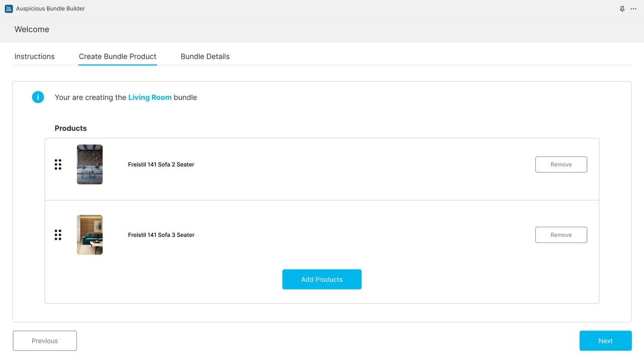Open the Freistil 141 Sofa 3 Seater thumbnail

(x=90, y=235)
